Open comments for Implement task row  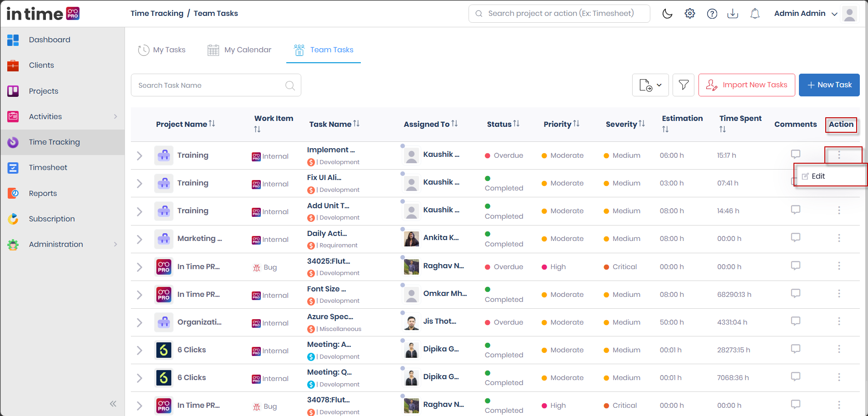coord(795,154)
